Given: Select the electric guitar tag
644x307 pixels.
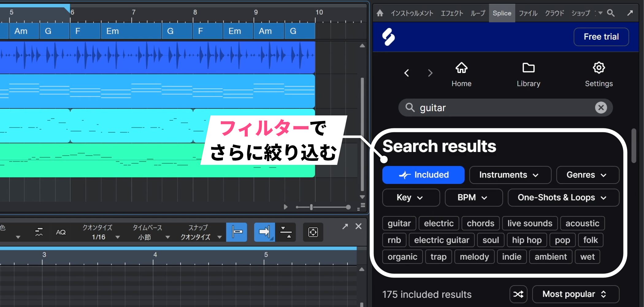Looking at the screenshot, I should 442,240.
